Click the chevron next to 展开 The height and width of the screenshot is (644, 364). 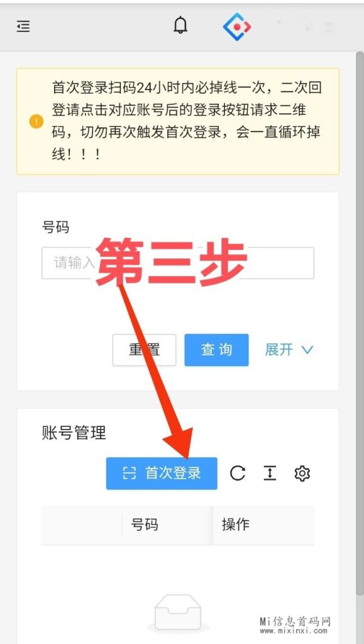pos(307,350)
